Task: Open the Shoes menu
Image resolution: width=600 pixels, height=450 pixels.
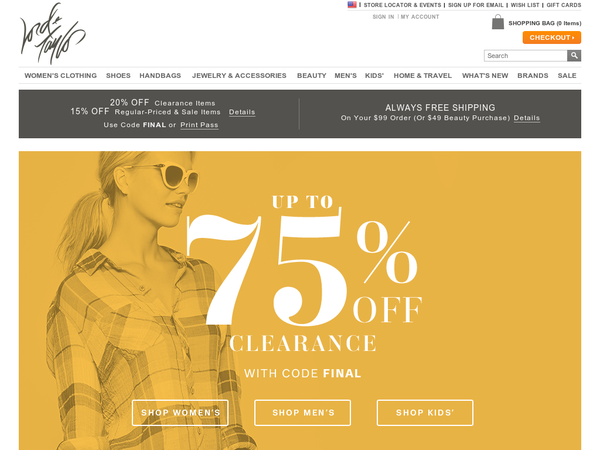Action: tap(118, 75)
